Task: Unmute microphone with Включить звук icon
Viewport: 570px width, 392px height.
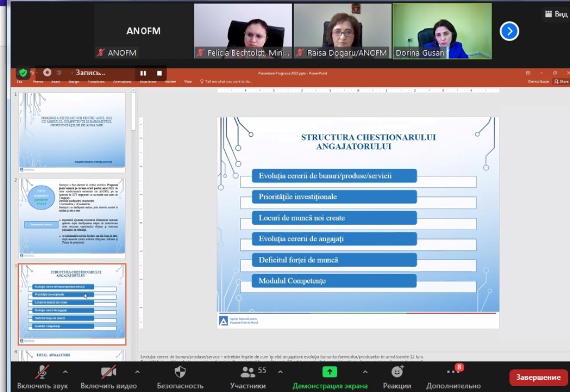Action: coord(42,372)
